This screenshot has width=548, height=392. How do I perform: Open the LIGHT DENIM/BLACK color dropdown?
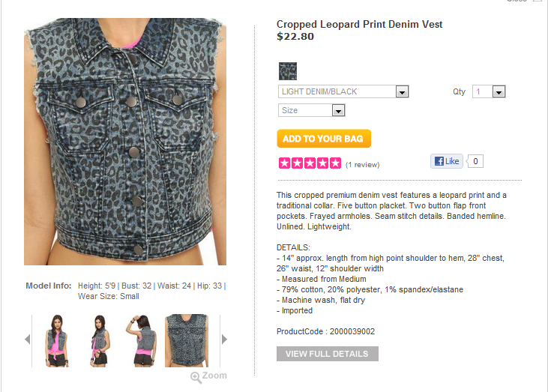point(343,91)
